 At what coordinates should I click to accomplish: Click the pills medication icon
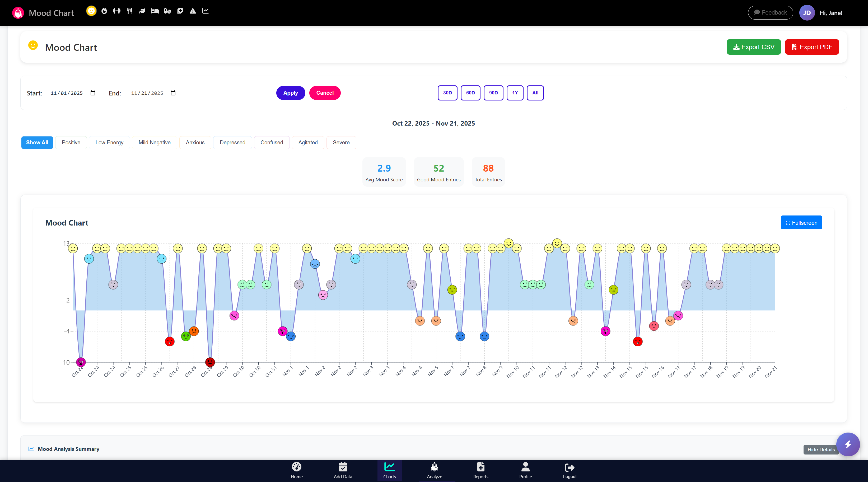167,11
